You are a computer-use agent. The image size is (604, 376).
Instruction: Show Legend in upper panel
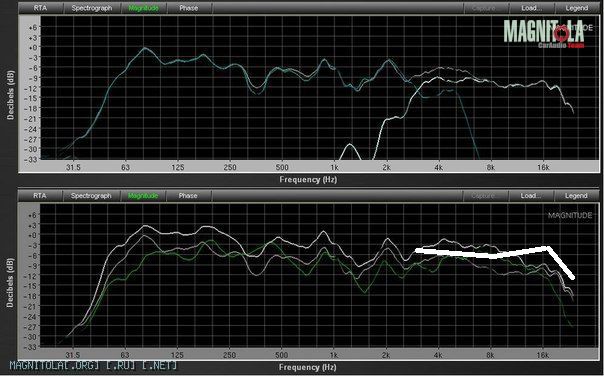(x=577, y=8)
